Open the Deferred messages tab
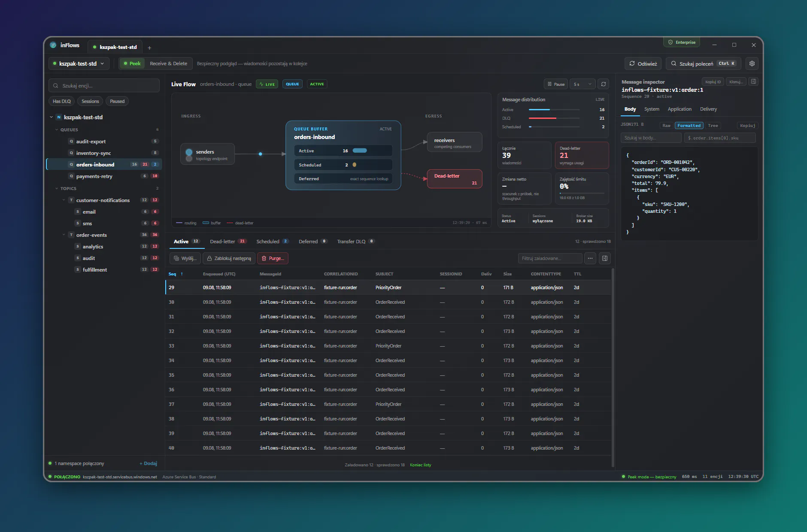 [313, 242]
